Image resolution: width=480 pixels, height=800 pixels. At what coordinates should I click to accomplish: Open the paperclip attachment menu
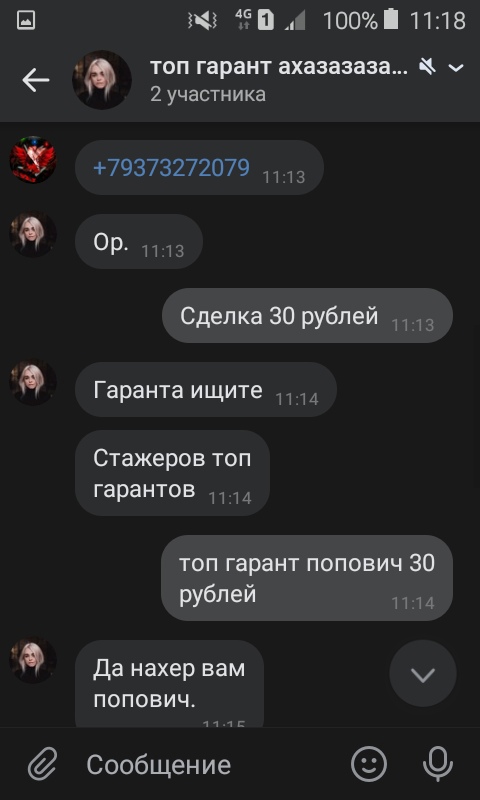tap(42, 764)
